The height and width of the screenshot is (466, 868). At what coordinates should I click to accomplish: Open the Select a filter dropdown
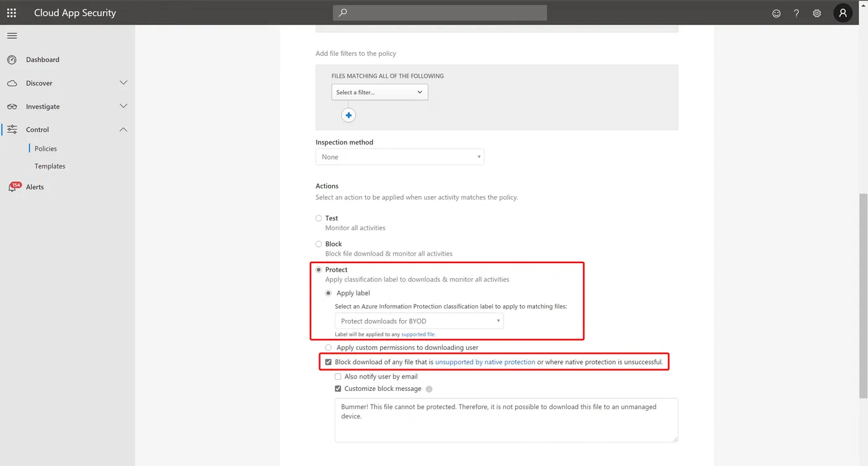[x=379, y=92]
